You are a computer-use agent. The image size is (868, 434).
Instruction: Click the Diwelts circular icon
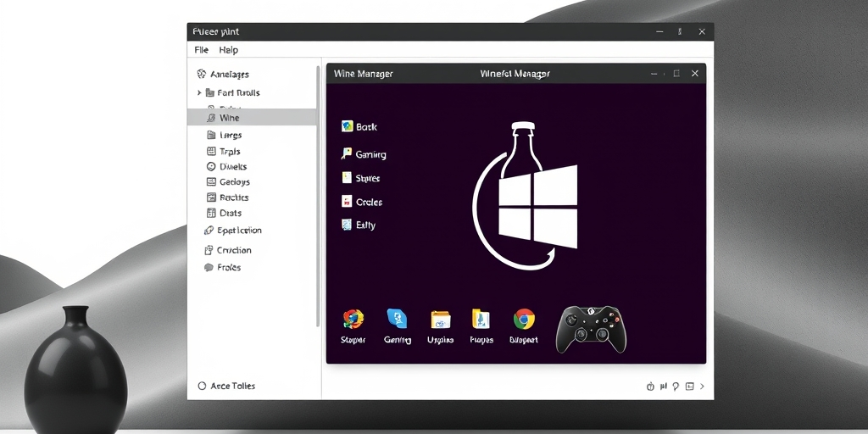point(211,166)
